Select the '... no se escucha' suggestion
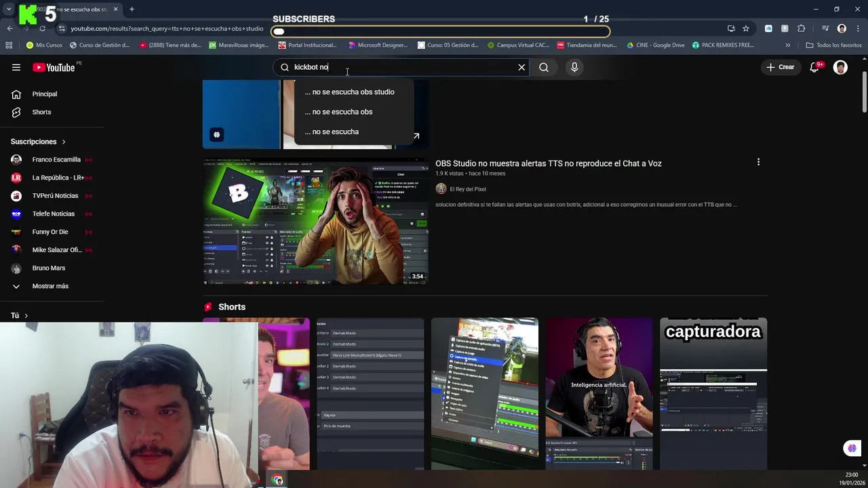The image size is (868, 488). tap(353, 131)
